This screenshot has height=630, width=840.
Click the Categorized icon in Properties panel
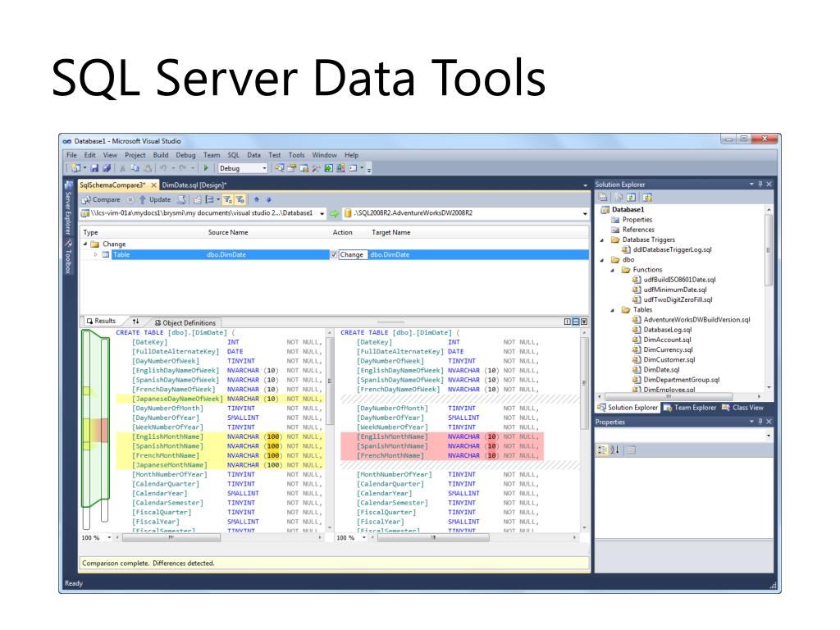click(x=602, y=450)
